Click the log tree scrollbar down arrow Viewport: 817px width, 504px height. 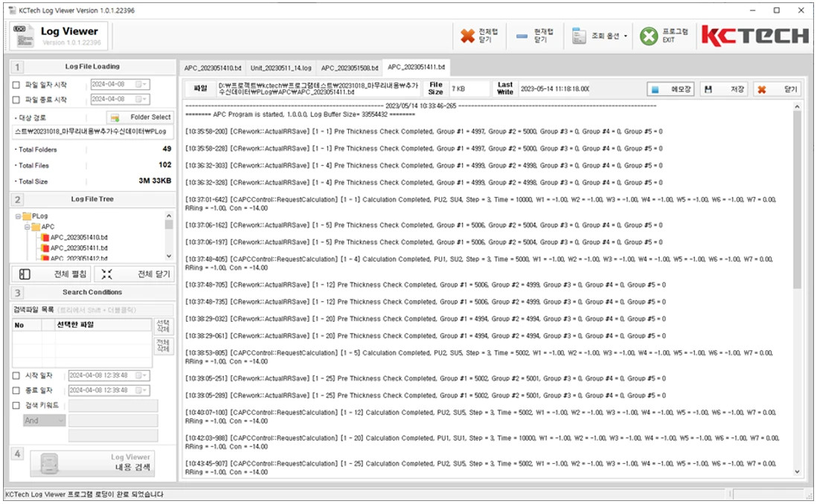pos(169,256)
